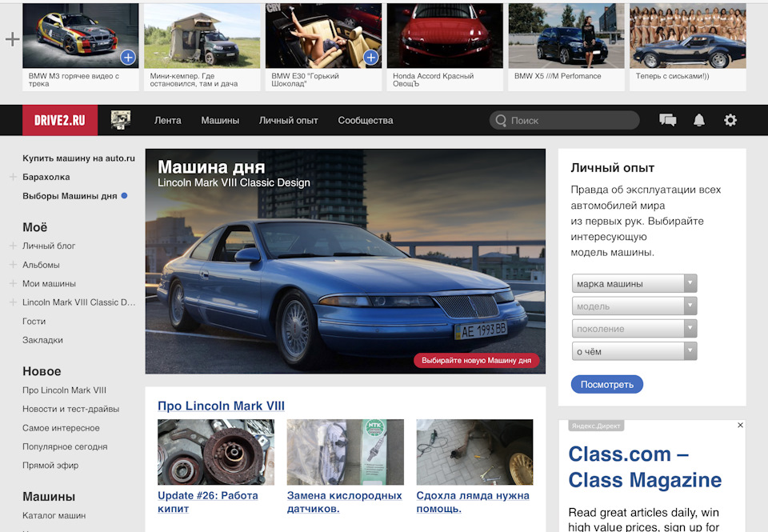Open Личный опыт in the navigation bar

tap(289, 120)
